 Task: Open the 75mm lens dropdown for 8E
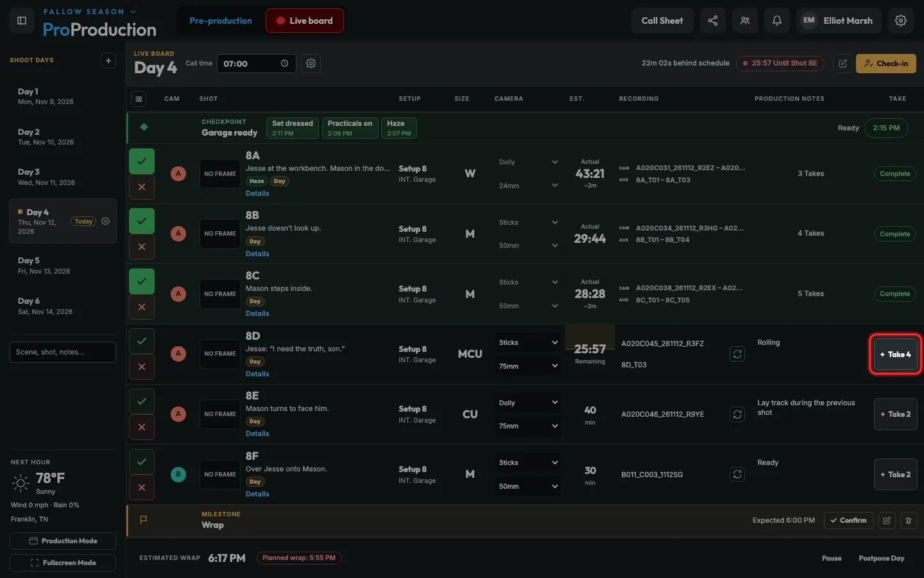527,426
